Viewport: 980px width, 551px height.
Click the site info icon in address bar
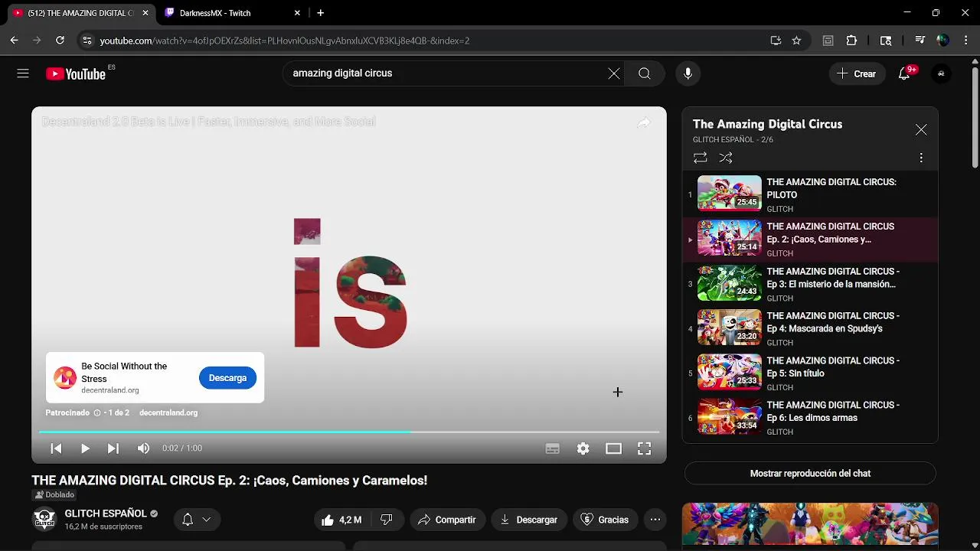point(87,41)
